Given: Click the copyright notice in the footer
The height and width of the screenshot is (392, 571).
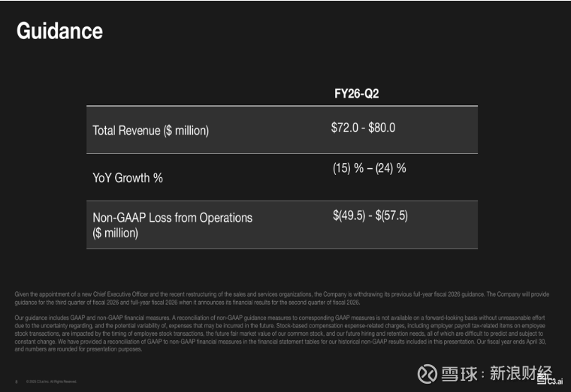Looking at the screenshot, I should (51, 381).
